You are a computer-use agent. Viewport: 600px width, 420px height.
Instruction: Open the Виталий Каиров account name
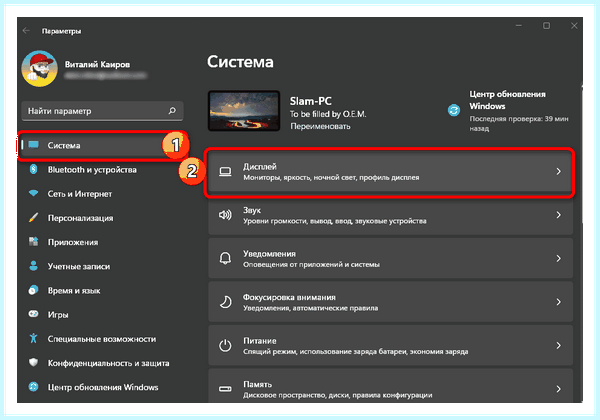[x=97, y=64]
